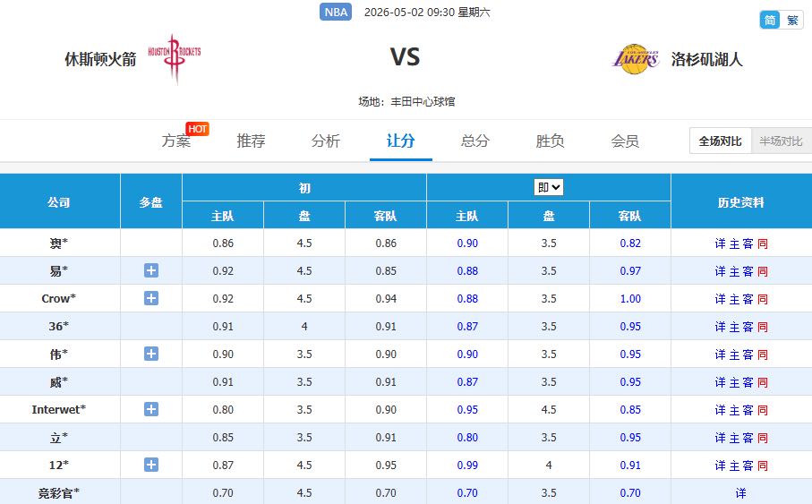812x504 pixels.
Task: Click 详 link in 竞彩官* row
Action: pos(741,493)
